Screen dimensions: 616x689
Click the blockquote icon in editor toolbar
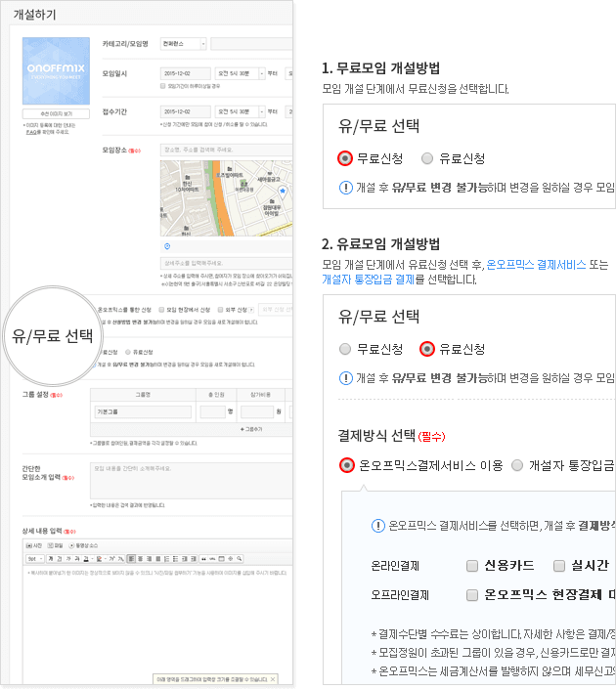(x=203, y=559)
